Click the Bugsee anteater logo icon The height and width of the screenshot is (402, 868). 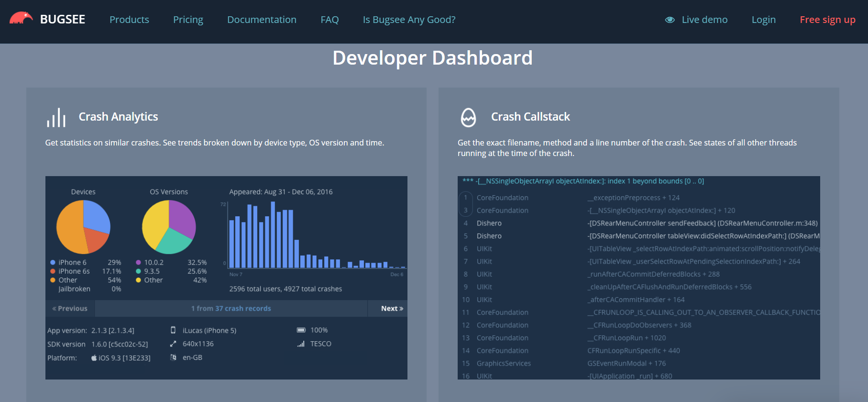[21, 19]
